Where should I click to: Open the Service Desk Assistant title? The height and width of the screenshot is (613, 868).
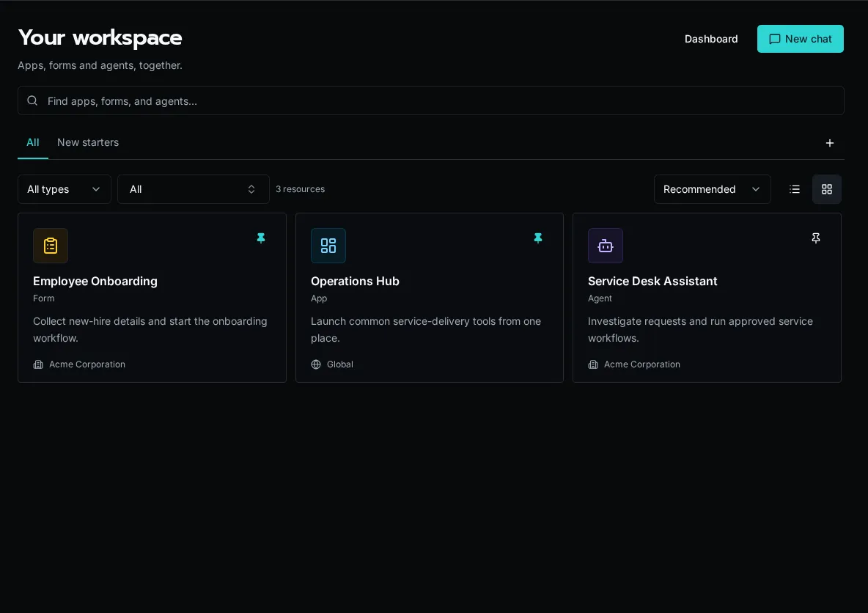[x=652, y=282]
